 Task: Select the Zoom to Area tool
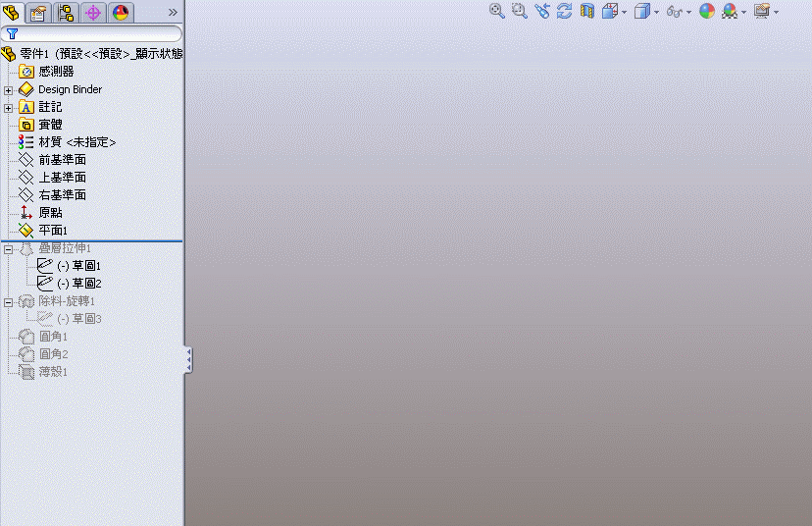coord(520,11)
